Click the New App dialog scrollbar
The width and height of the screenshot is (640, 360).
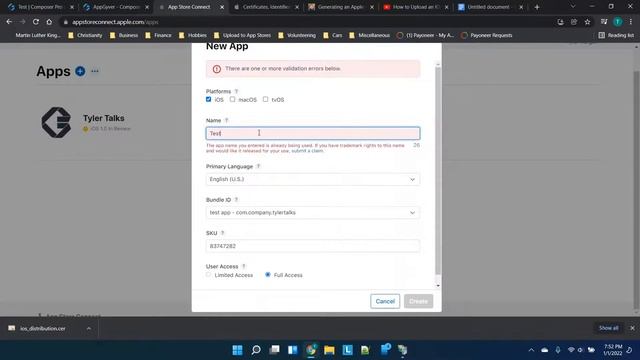[x=438, y=171]
